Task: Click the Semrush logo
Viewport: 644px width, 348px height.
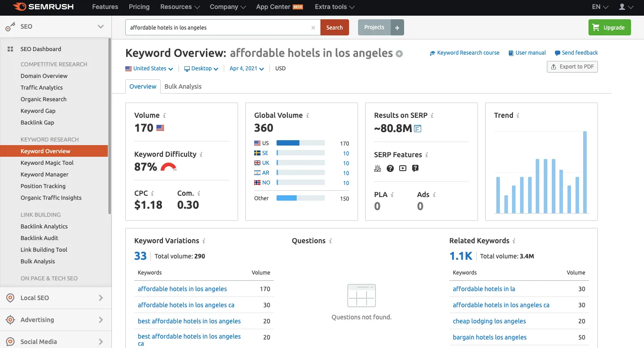Action: pos(43,7)
